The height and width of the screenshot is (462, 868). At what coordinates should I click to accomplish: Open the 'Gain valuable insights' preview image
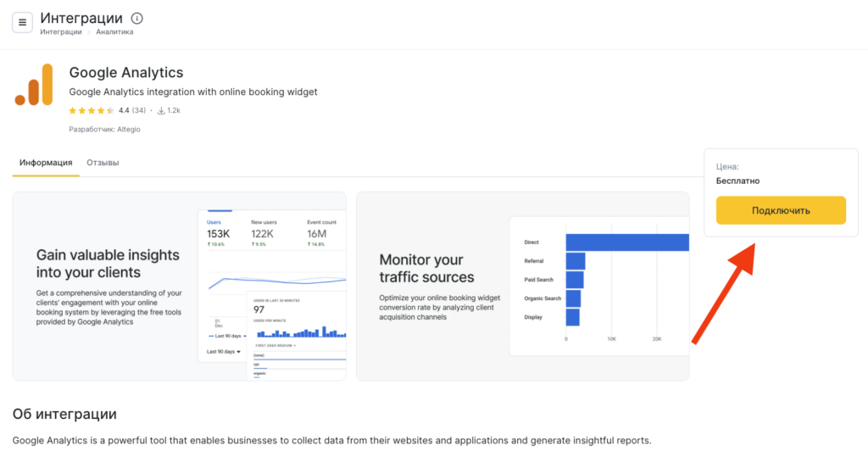pos(179,286)
